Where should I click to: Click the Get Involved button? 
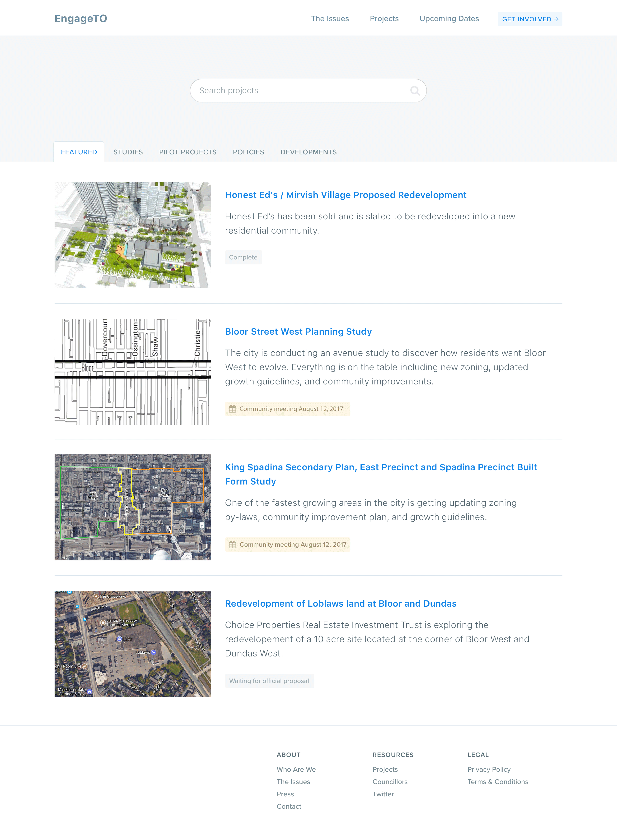[x=530, y=19]
